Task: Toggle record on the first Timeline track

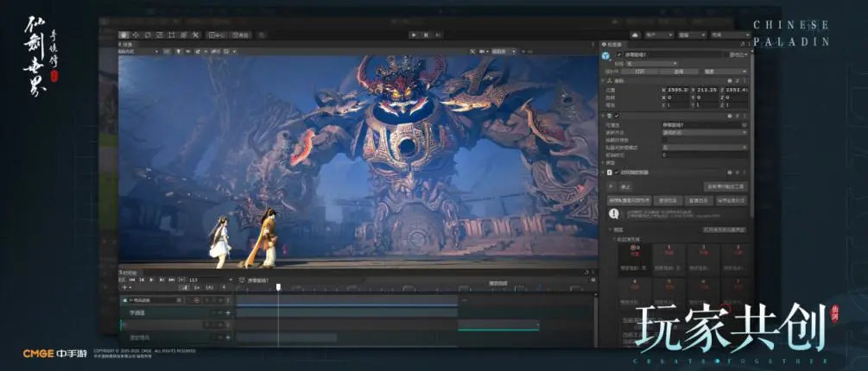Action: point(197,300)
